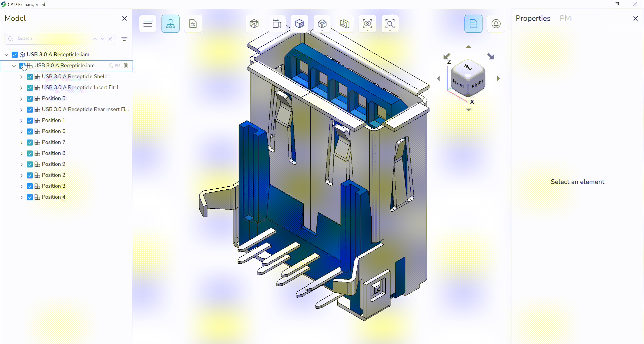Expand the Position 3 node
The image size is (644, 344).
(x=21, y=186)
